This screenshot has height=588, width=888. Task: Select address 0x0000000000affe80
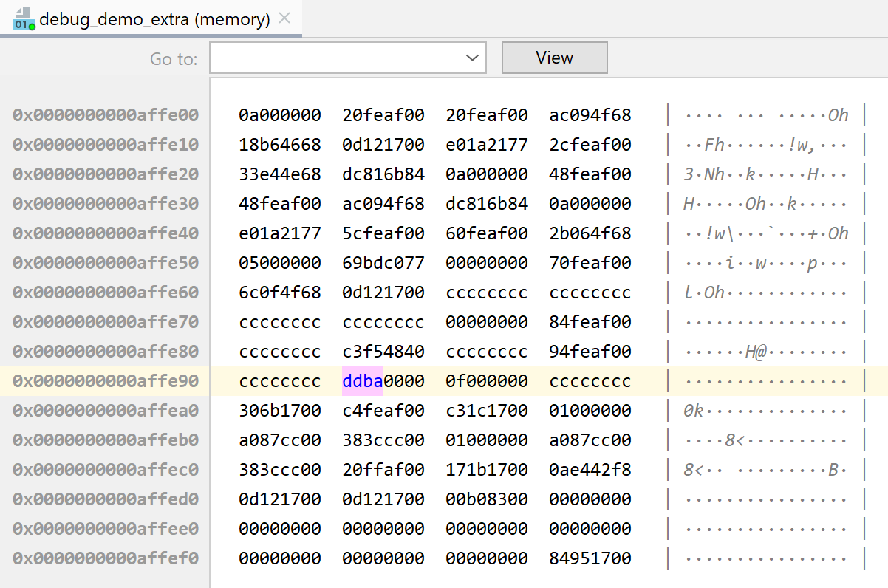(x=106, y=352)
